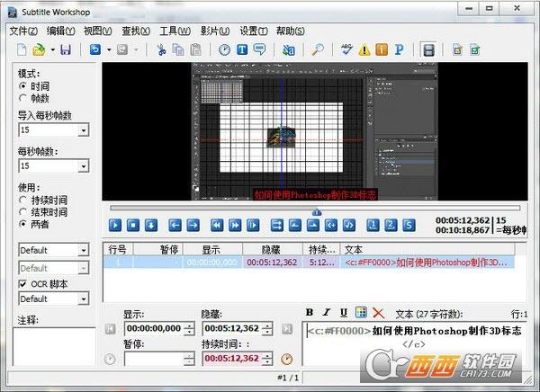This screenshot has width=540, height=392.
Task: Select 持续时间 radio option
Action: tap(22, 200)
